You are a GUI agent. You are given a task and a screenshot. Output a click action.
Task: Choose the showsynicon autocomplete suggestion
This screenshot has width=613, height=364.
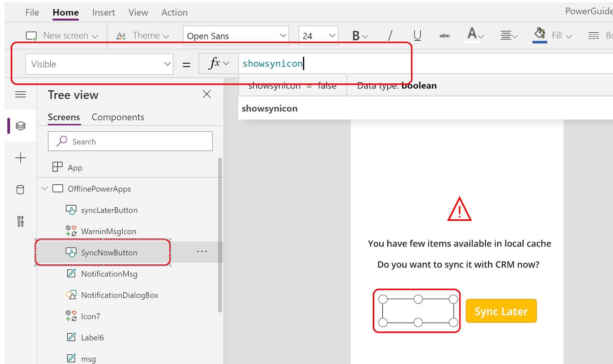tap(269, 108)
